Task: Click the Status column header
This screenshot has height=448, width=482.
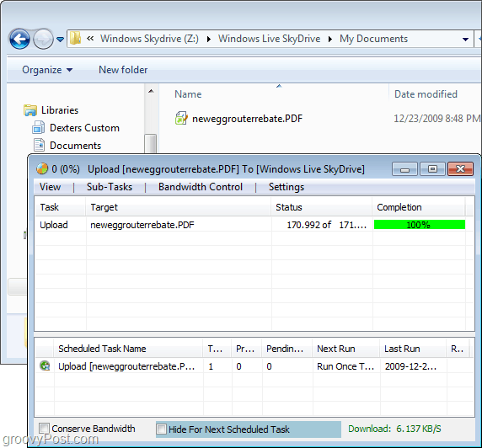Action: click(322, 207)
